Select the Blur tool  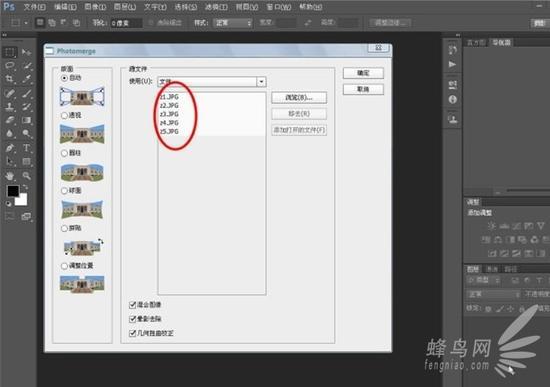10,133
